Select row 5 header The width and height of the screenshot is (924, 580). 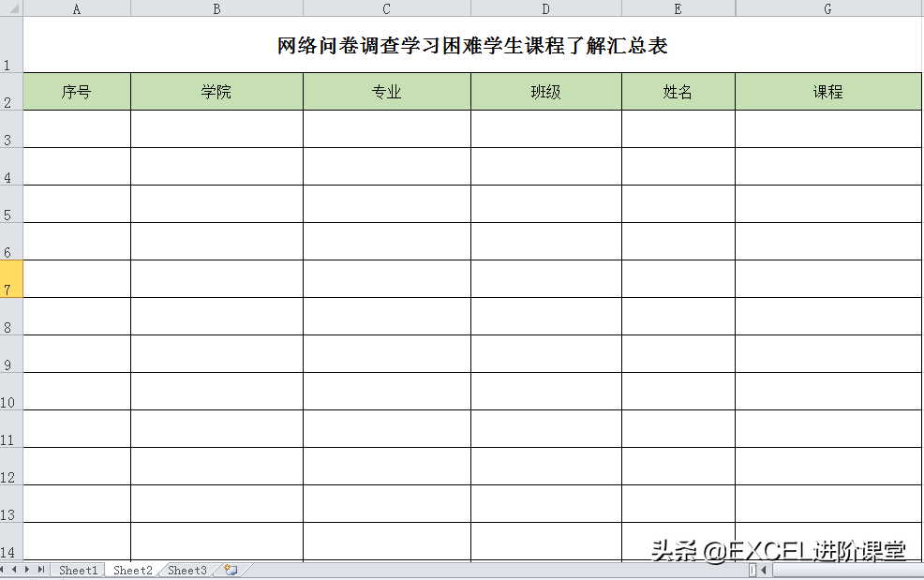click(11, 204)
